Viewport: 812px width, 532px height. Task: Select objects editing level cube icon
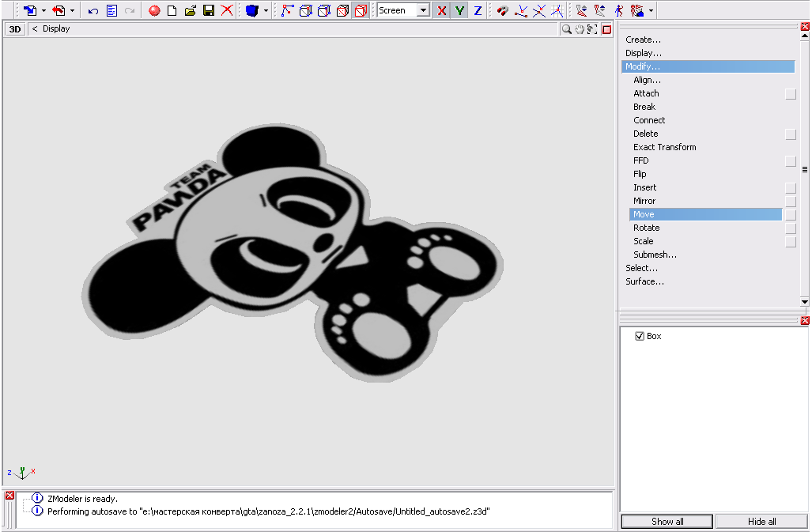343,10
